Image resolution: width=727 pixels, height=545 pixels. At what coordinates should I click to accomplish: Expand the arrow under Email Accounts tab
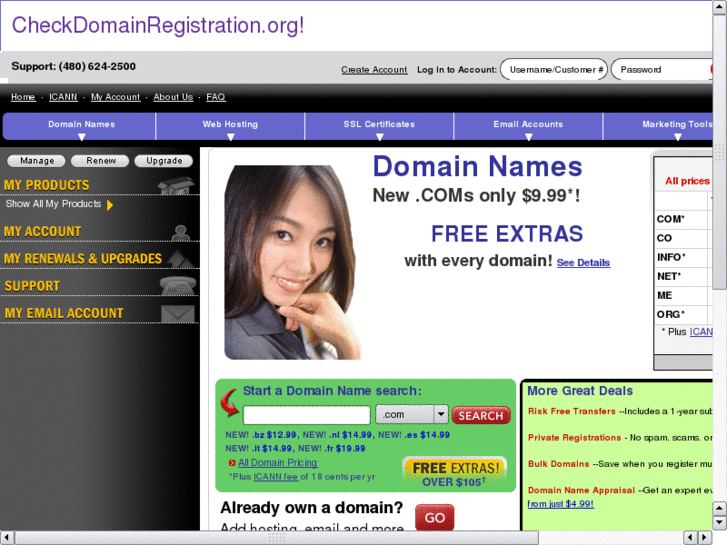[x=529, y=137]
